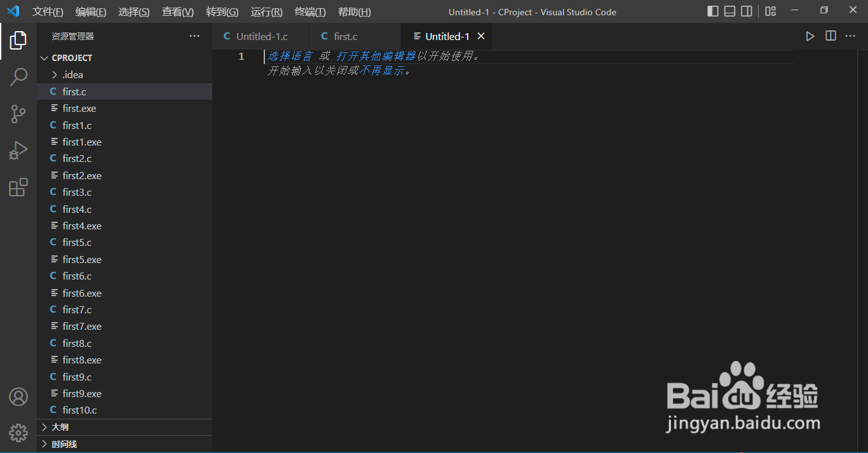Select first4.exe file
Image resolution: width=868 pixels, height=453 pixels.
pyautogui.click(x=125, y=226)
